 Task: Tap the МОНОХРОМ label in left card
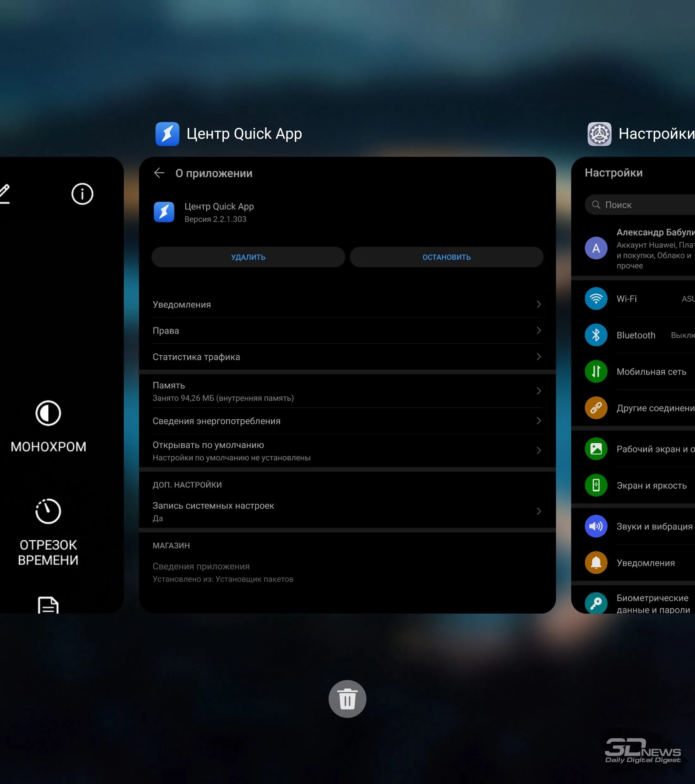pos(48,446)
